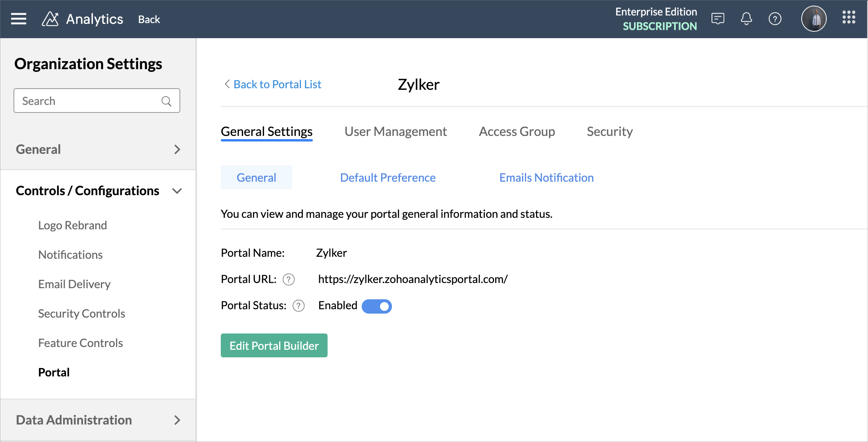Screen dimensions: 868x442
Task: Select the General Settings tab
Action: click(267, 132)
